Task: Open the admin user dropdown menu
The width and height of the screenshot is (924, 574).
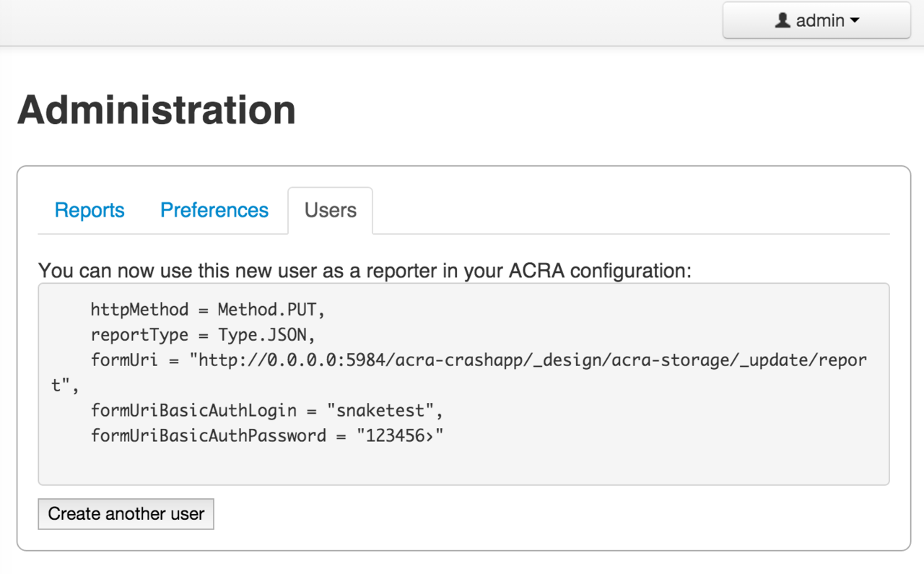Action: pos(816,20)
